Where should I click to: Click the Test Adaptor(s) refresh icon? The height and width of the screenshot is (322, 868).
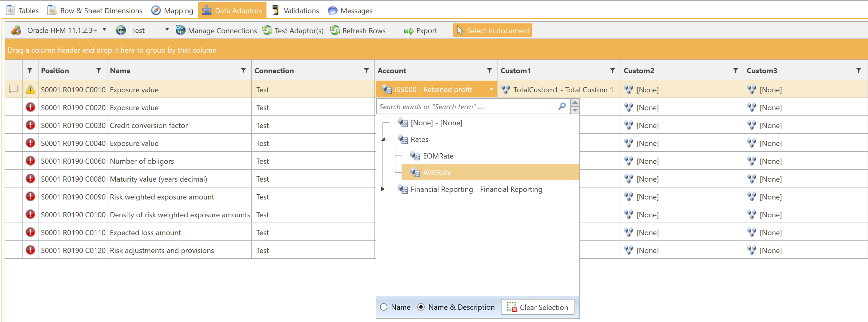[x=267, y=30]
